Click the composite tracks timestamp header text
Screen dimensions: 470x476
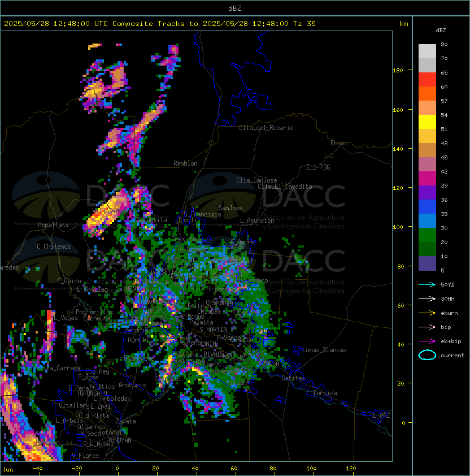coord(160,24)
